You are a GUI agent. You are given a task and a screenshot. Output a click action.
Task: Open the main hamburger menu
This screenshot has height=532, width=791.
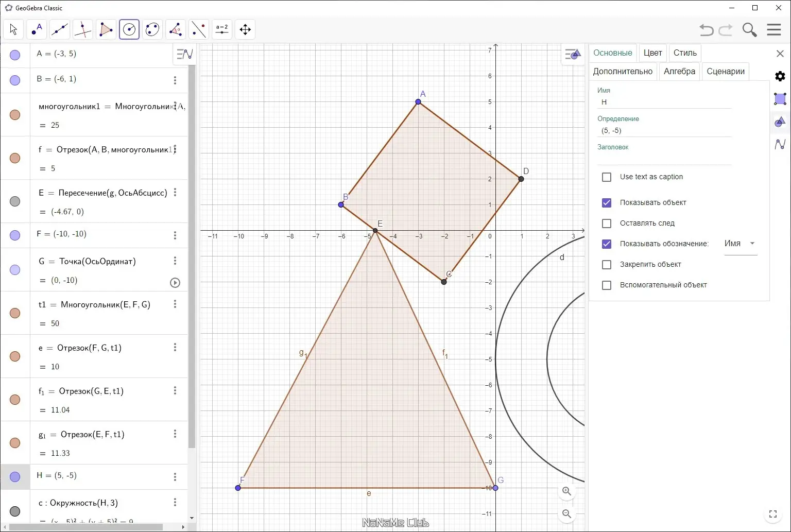tap(774, 29)
